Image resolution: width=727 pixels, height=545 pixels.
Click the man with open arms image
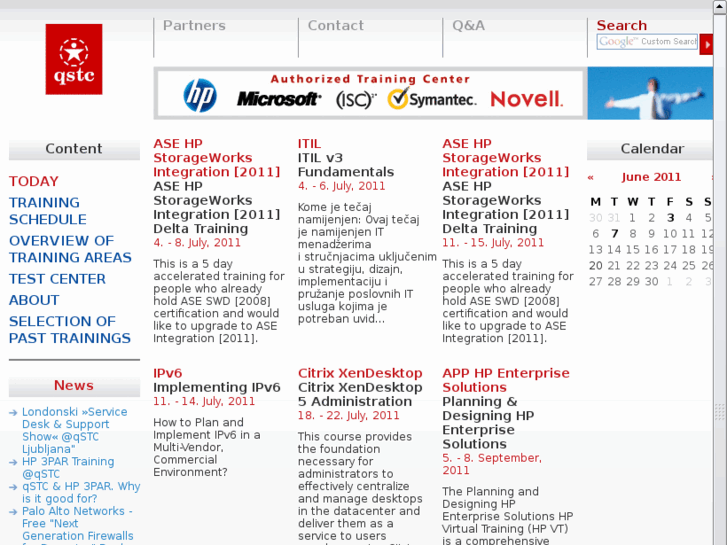coord(650,93)
